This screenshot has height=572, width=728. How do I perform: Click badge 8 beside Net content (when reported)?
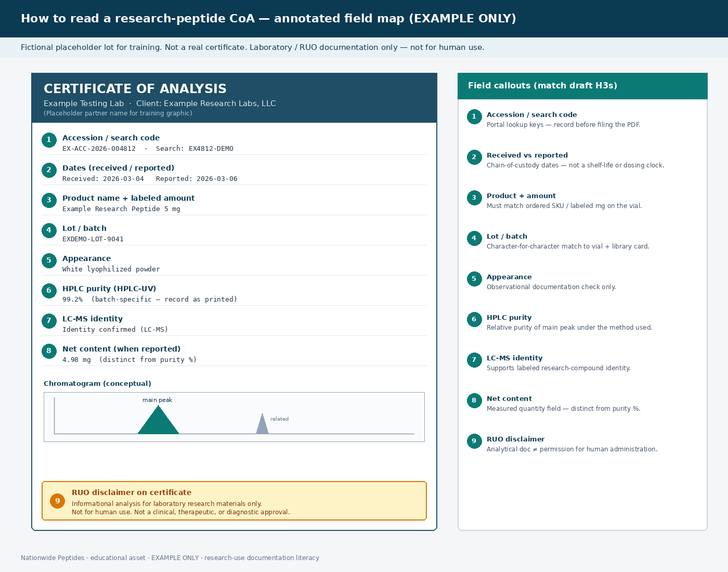pos(49,351)
